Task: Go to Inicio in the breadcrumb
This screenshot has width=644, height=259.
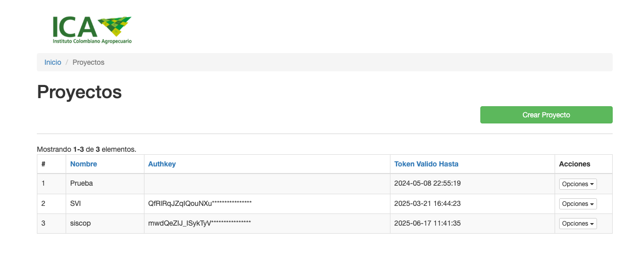Action: [x=53, y=62]
